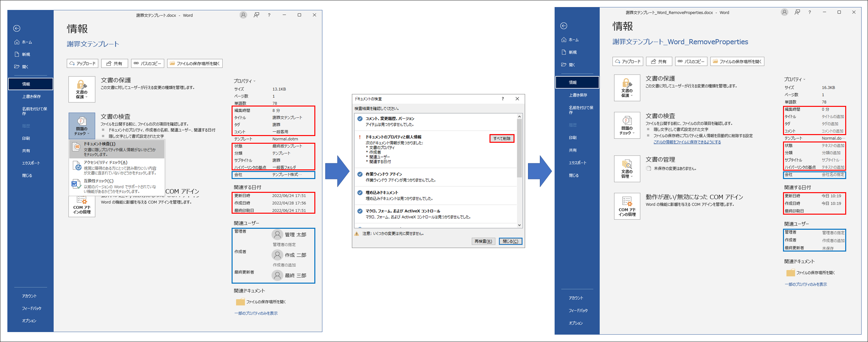868x342 pixels.
Task: Click 閉じる button in inspector dialog
Action: (x=510, y=241)
